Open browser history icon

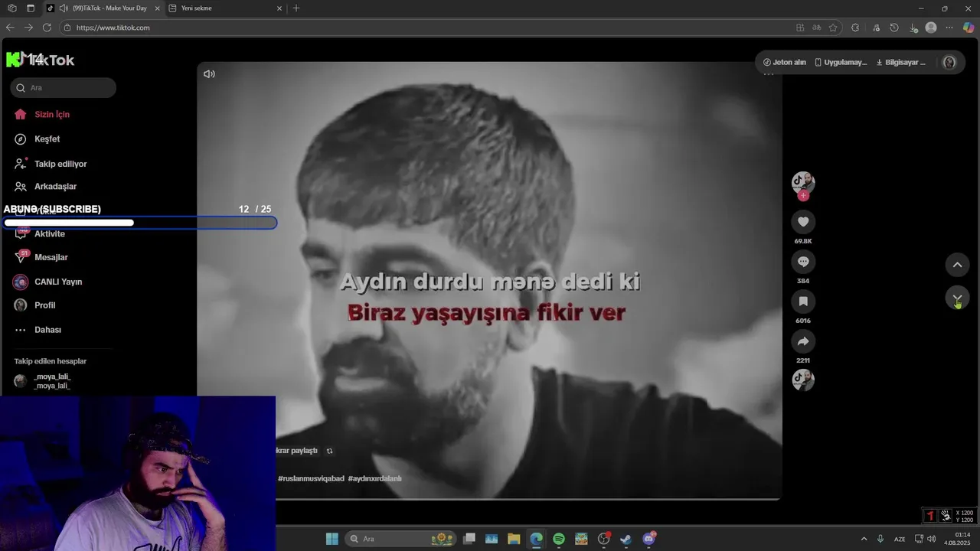pos(894,28)
